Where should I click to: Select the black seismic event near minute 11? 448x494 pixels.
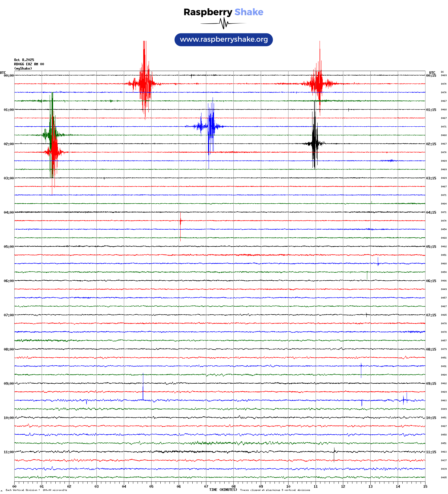pos(314,143)
